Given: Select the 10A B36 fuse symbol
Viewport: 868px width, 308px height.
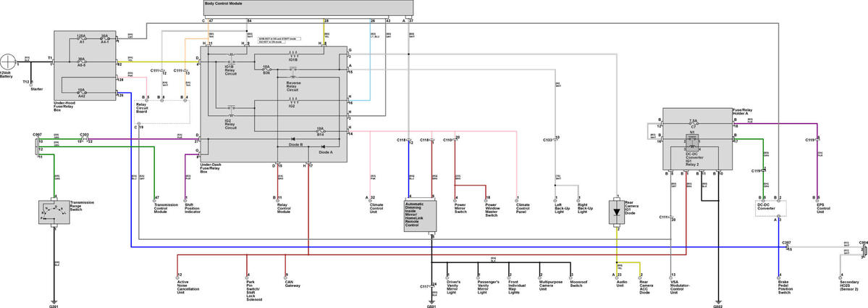Looking at the screenshot, I should click(266, 70).
